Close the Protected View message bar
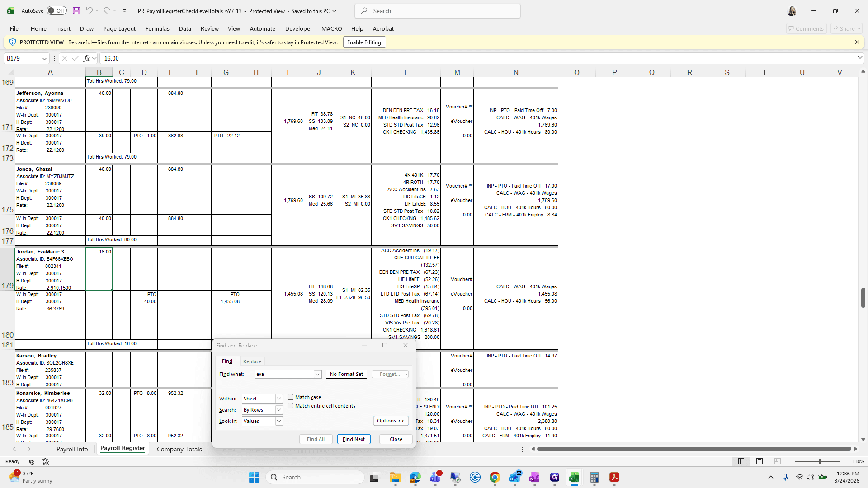 857,42
